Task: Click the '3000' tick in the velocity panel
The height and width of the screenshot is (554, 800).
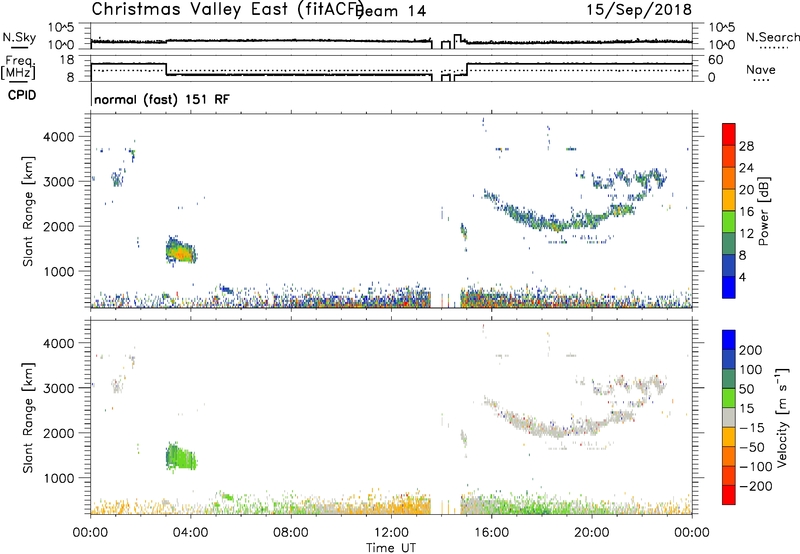Action: (59, 388)
